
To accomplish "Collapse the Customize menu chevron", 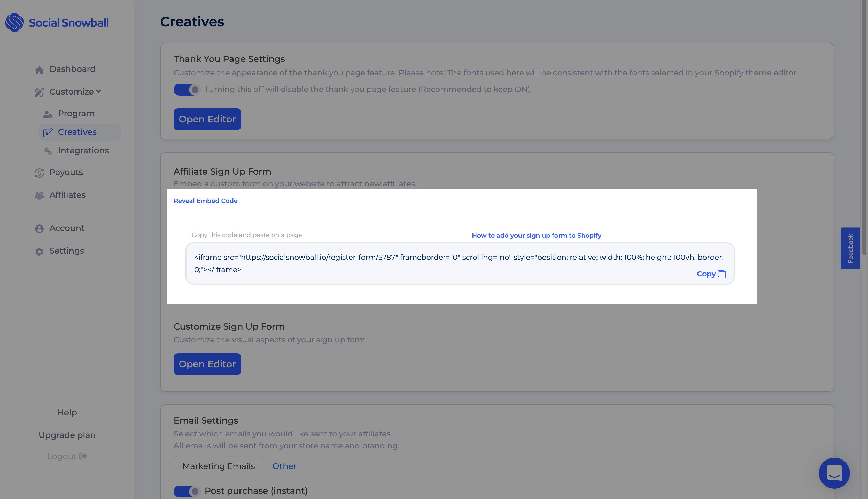I will [99, 91].
